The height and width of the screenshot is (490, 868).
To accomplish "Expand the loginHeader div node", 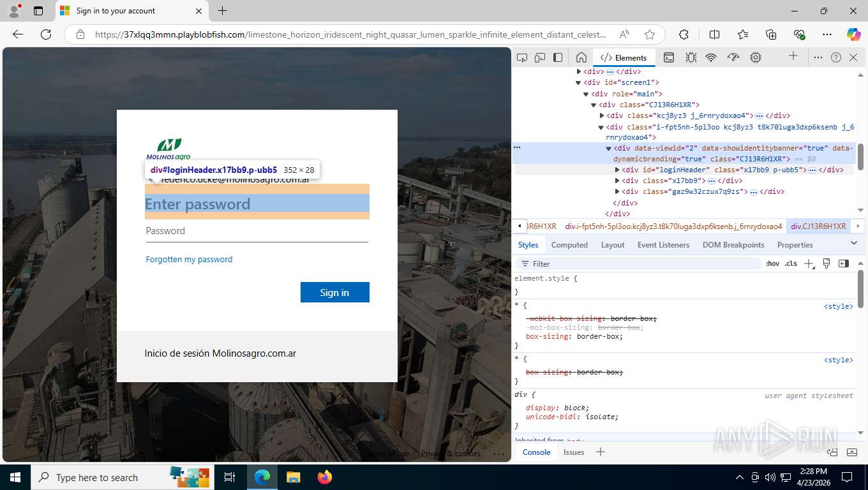I will 617,170.
